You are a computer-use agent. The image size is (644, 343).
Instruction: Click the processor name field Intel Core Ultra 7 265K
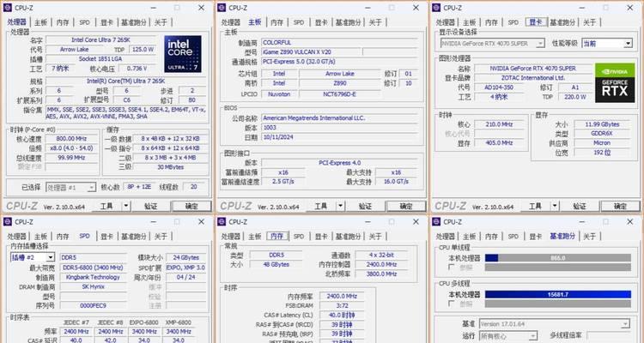100,39
